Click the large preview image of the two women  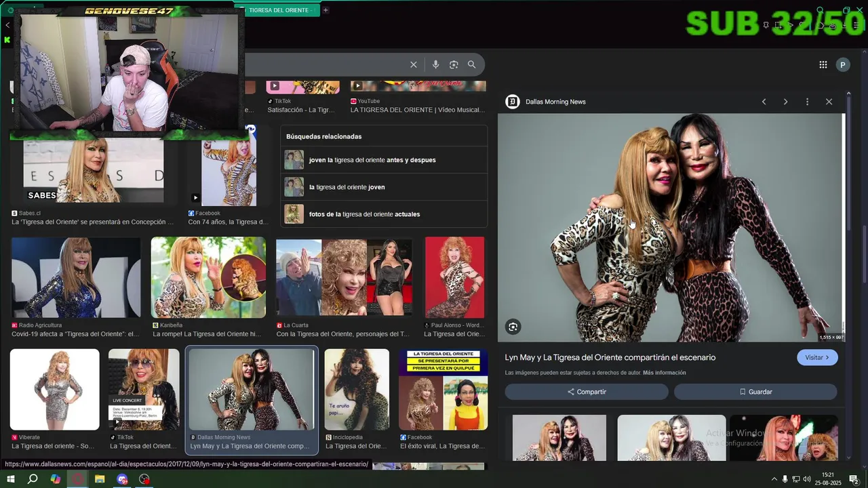(x=671, y=228)
